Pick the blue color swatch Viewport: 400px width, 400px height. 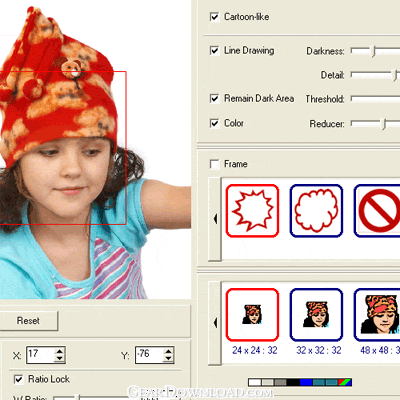pos(306,382)
